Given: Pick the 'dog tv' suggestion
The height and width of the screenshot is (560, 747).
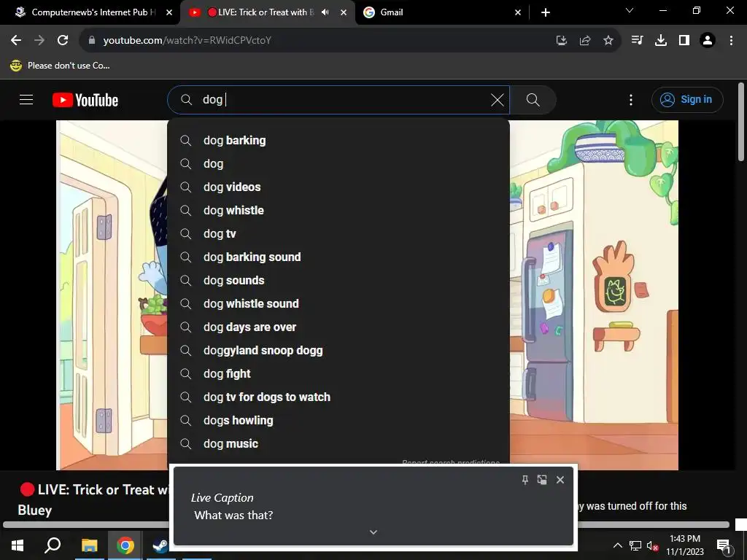Looking at the screenshot, I should pyautogui.click(x=338, y=234).
